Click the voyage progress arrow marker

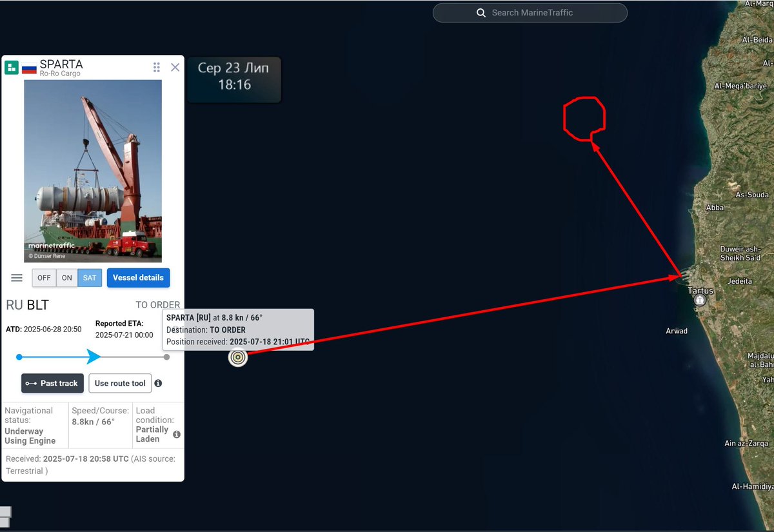(94, 357)
